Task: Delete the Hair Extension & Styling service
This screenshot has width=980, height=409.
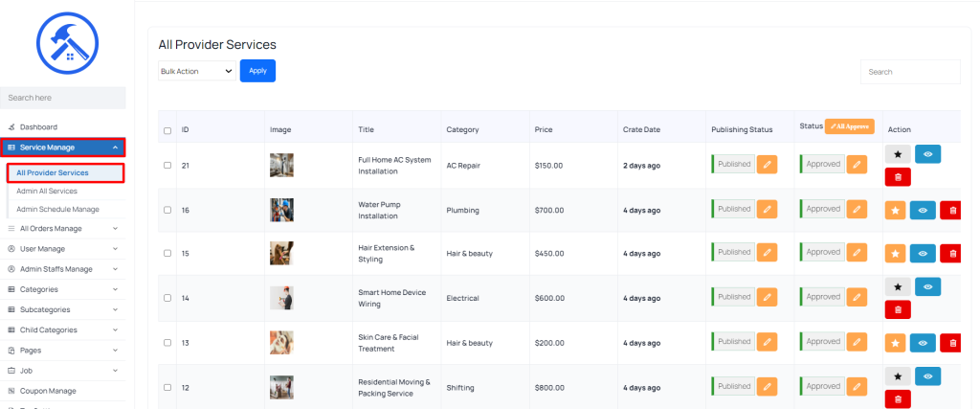Action: click(x=952, y=253)
